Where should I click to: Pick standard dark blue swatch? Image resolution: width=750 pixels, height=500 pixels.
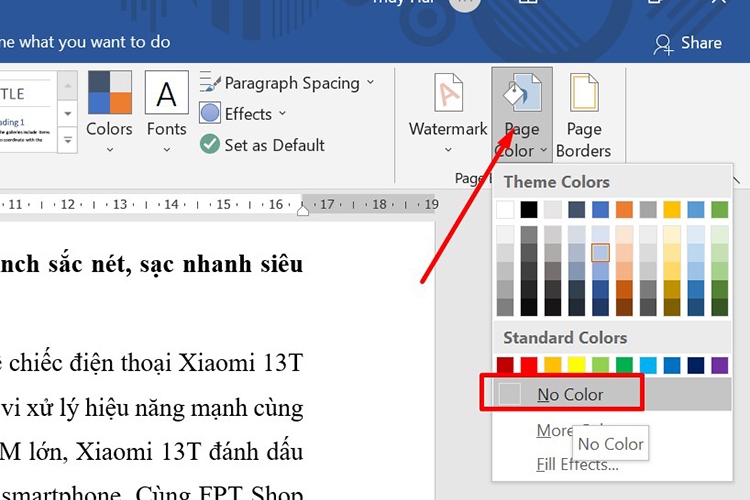tap(696, 365)
